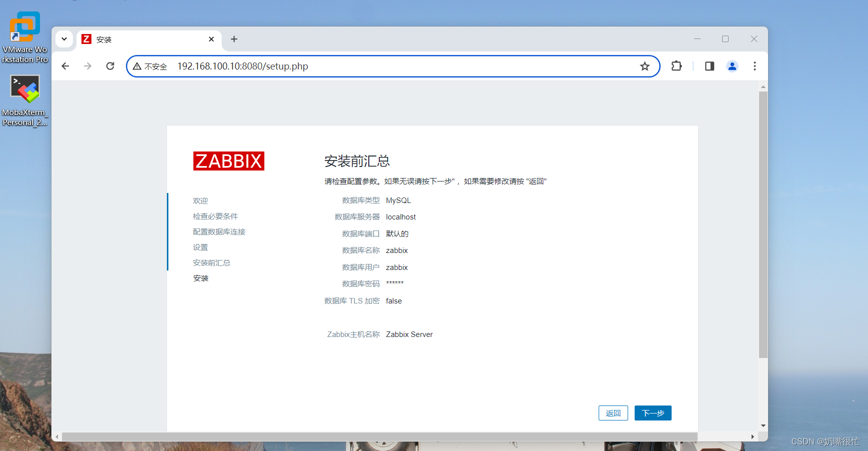Open the extensions puzzle icon

(x=677, y=66)
